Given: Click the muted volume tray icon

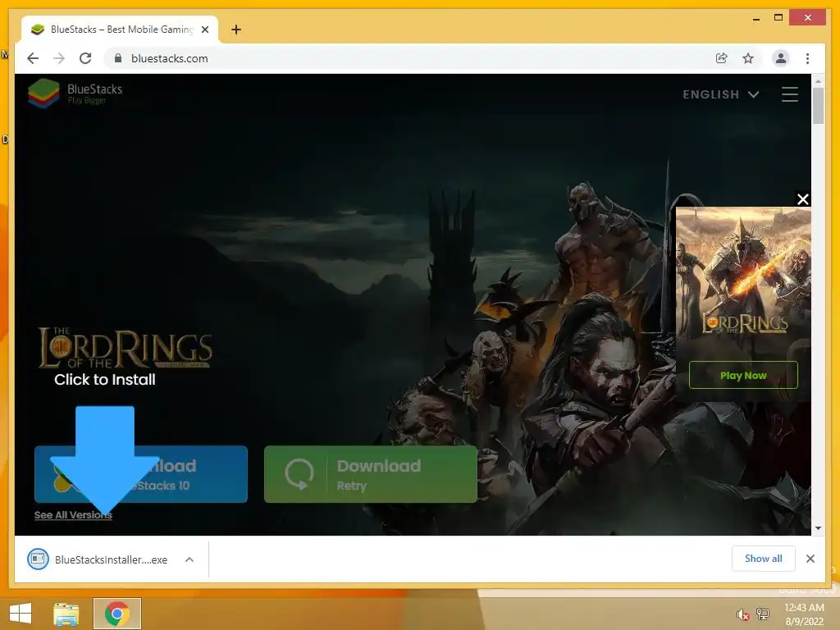Looking at the screenshot, I should (742, 614).
